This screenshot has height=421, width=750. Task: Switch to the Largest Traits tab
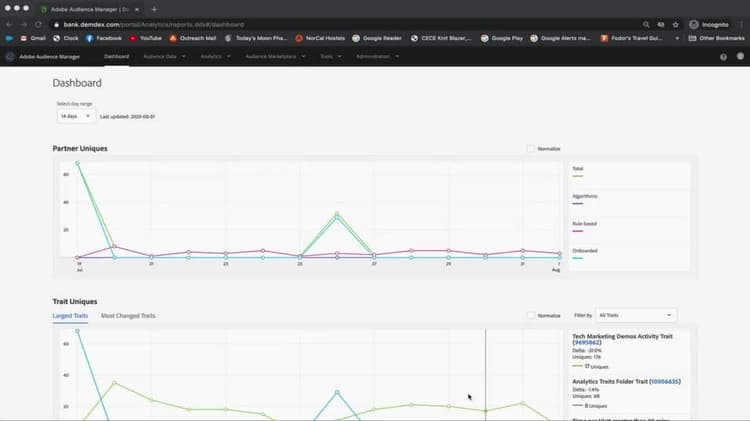pyautogui.click(x=70, y=316)
